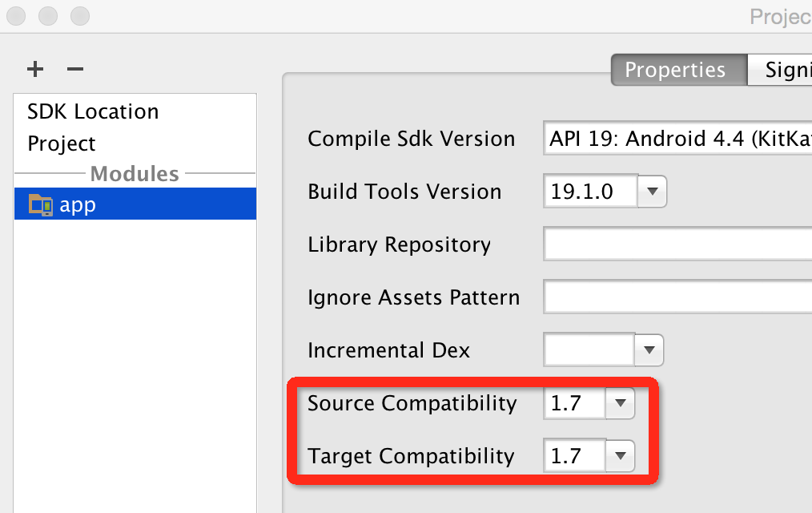
Task: Open the Source Compatibility dropdown arrow
Action: pos(620,404)
